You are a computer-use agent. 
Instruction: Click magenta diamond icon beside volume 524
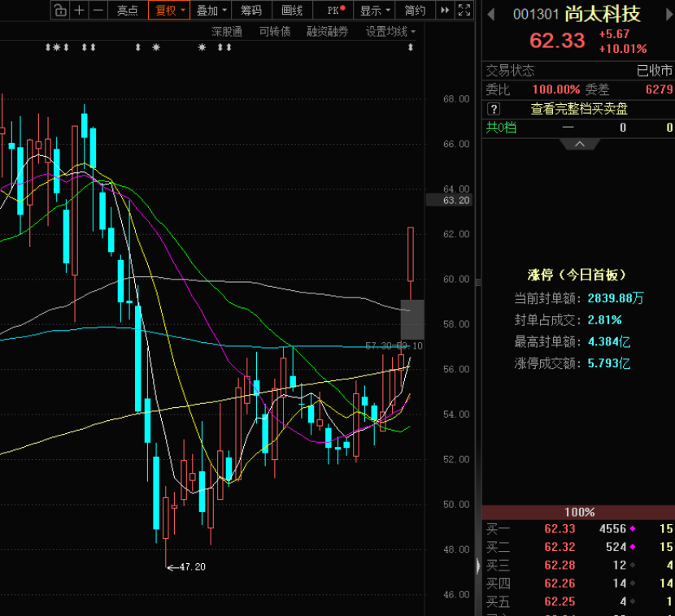click(x=633, y=547)
